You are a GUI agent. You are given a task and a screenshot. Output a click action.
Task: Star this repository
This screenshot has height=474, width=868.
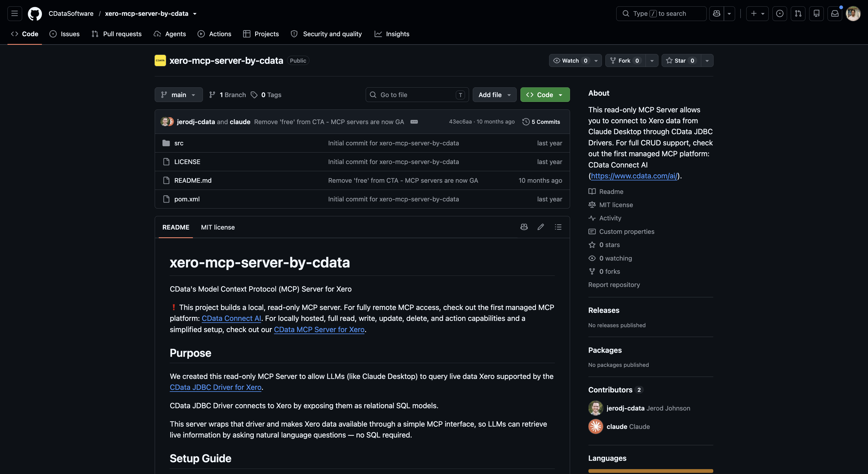[x=681, y=60]
